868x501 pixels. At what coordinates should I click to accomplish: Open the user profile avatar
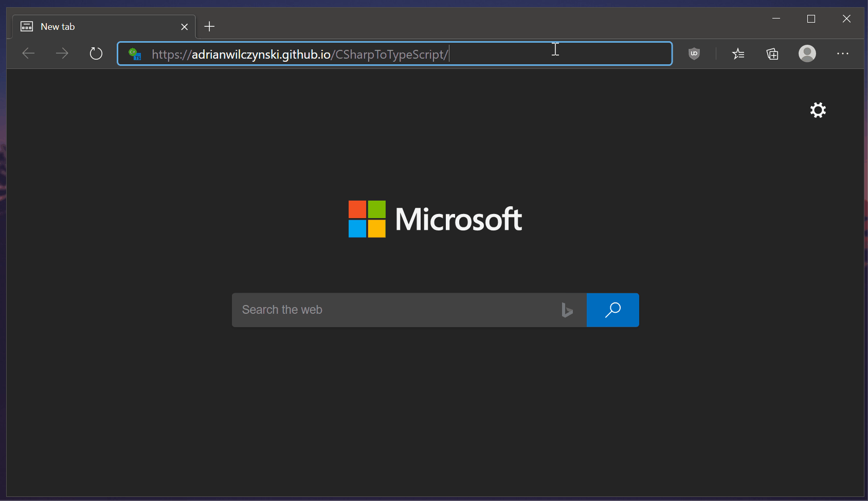[x=807, y=53]
